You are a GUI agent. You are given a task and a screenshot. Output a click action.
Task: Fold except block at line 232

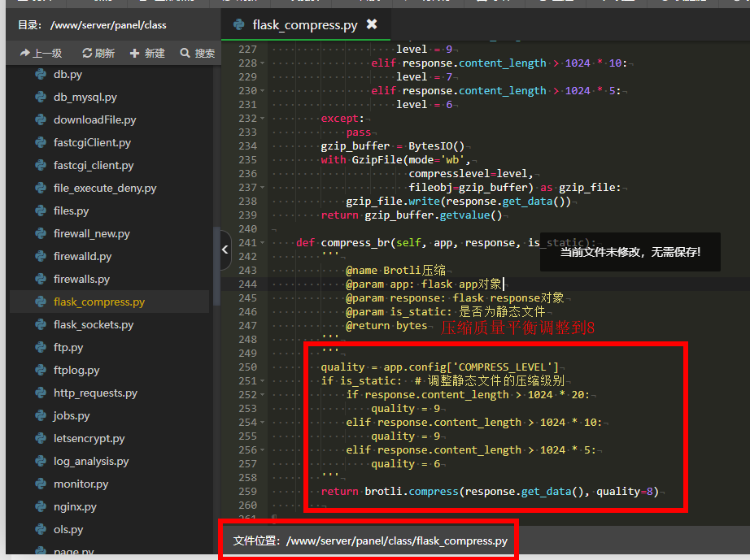pyautogui.click(x=262, y=119)
